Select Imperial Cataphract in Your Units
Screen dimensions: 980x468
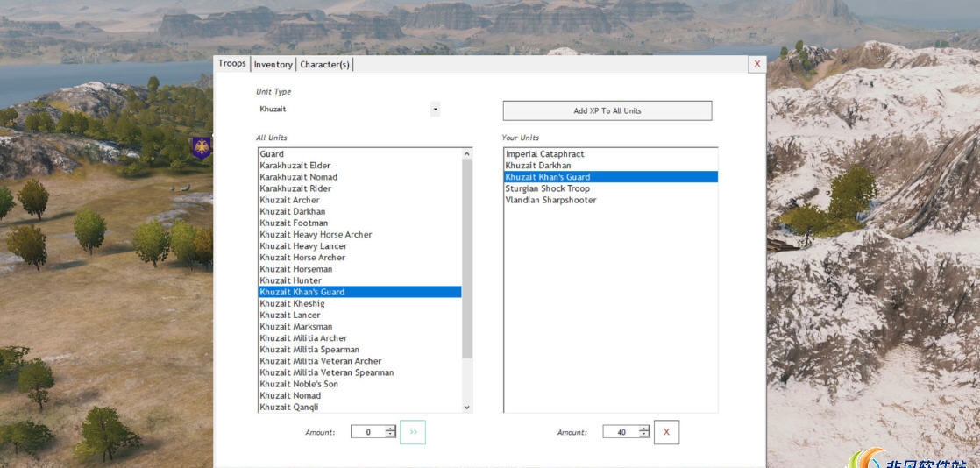pyautogui.click(x=544, y=154)
